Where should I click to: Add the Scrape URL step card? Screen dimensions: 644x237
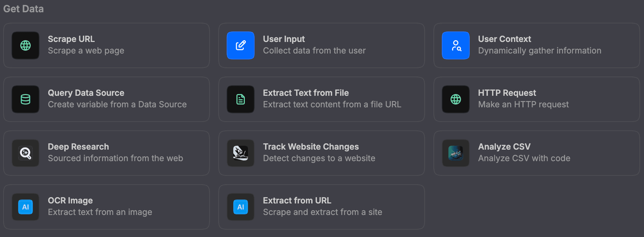107,45
